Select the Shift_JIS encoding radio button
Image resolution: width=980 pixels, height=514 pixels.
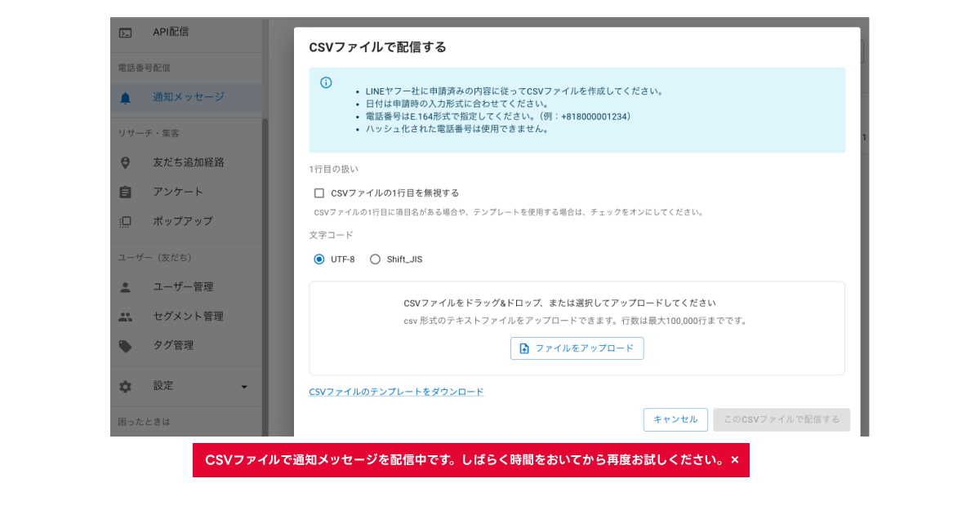pyautogui.click(x=375, y=259)
